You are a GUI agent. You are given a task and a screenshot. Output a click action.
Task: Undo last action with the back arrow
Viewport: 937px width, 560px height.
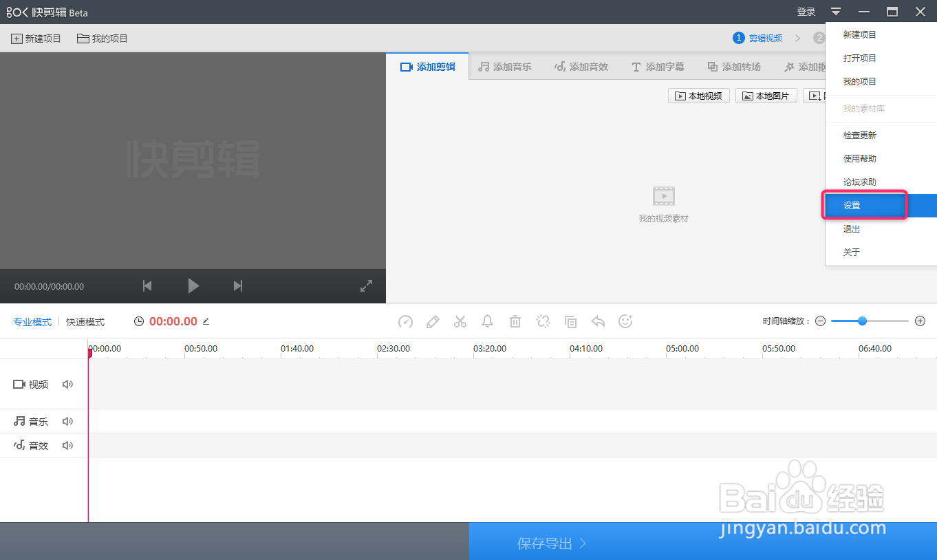(598, 321)
